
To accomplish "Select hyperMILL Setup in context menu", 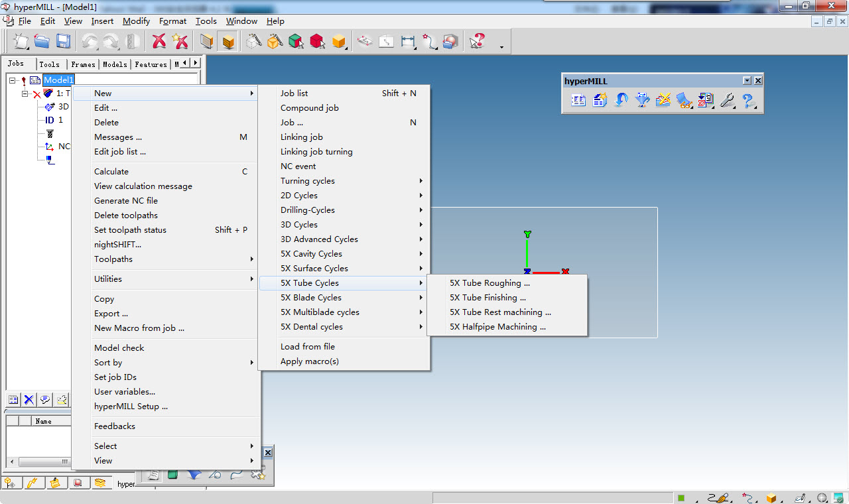I will pyautogui.click(x=165, y=406).
